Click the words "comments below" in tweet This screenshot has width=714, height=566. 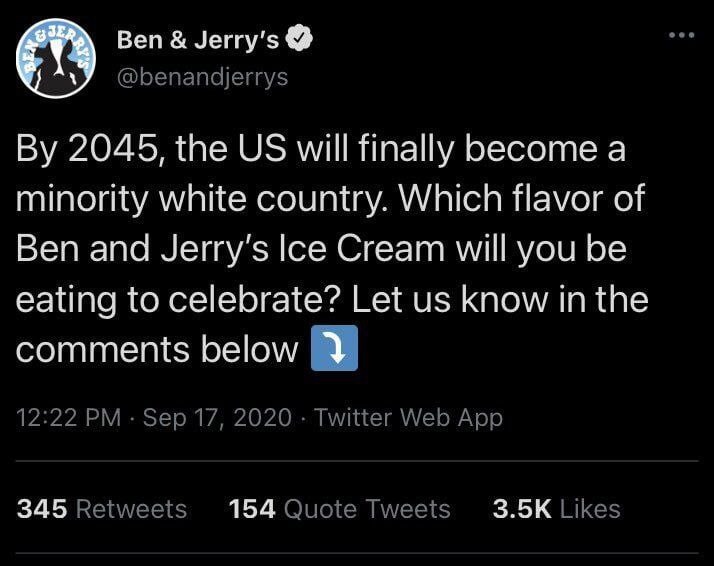pyautogui.click(x=157, y=349)
